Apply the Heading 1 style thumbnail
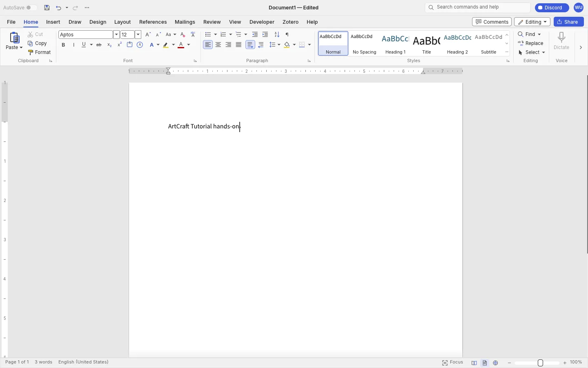Viewport: 588px width, 368px height. pos(396,43)
